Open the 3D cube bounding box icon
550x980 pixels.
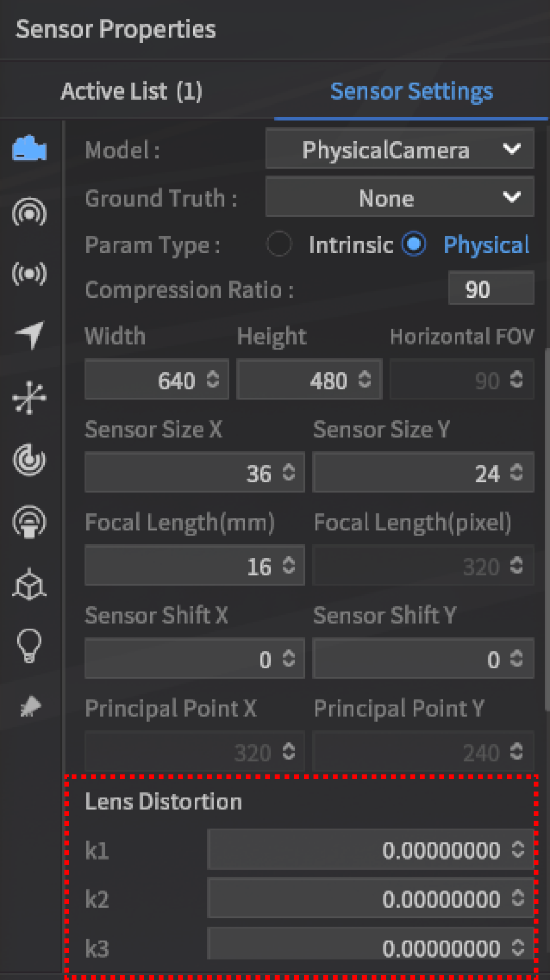29,584
